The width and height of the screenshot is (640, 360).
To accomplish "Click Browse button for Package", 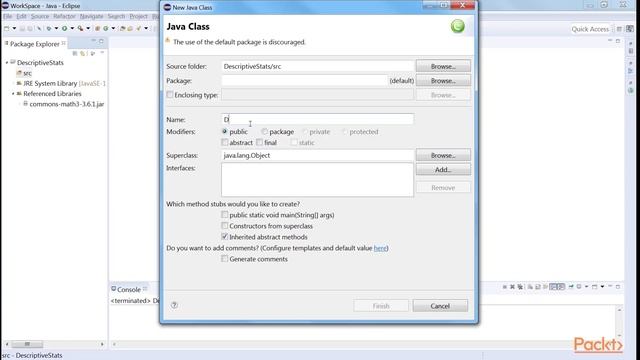I will pos(443,81).
